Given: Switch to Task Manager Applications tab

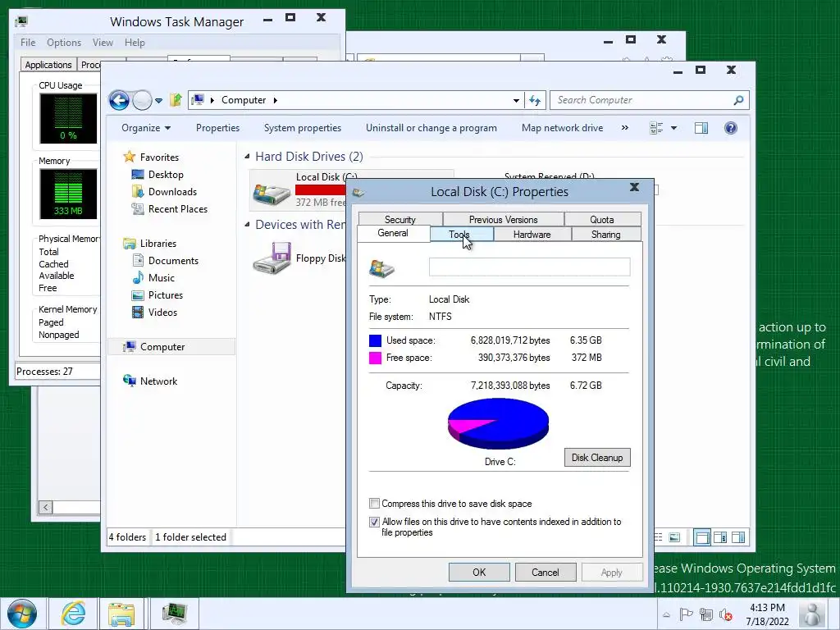Looking at the screenshot, I should tap(48, 65).
